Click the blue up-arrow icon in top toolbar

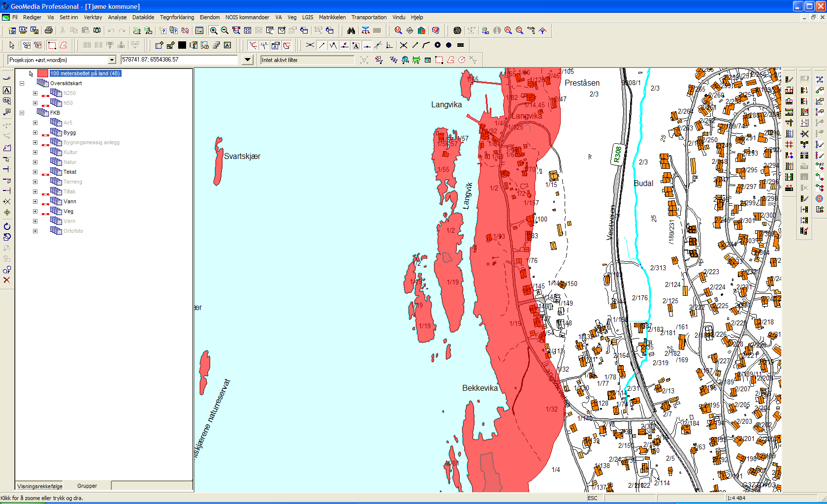[x=542, y=31]
